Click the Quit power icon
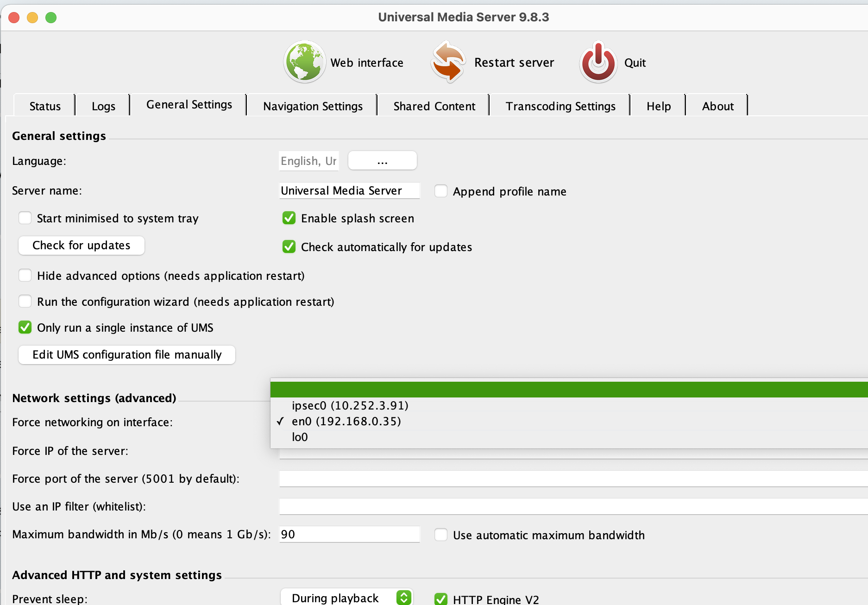 pos(598,62)
